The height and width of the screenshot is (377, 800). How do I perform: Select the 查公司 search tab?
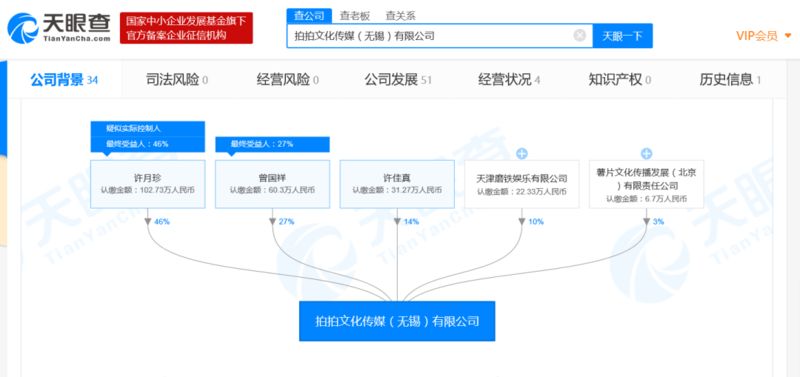click(309, 16)
